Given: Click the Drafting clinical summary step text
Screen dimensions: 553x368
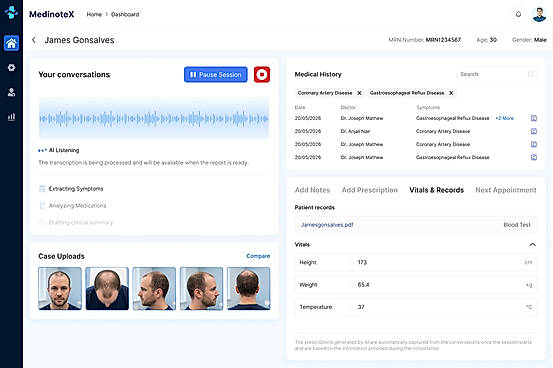Looking at the screenshot, I should pos(81,223).
